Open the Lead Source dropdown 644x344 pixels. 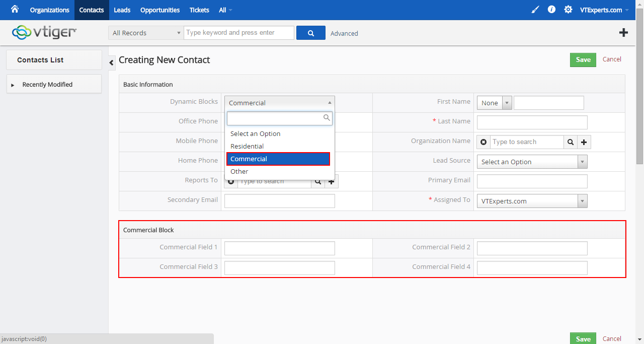pos(532,162)
